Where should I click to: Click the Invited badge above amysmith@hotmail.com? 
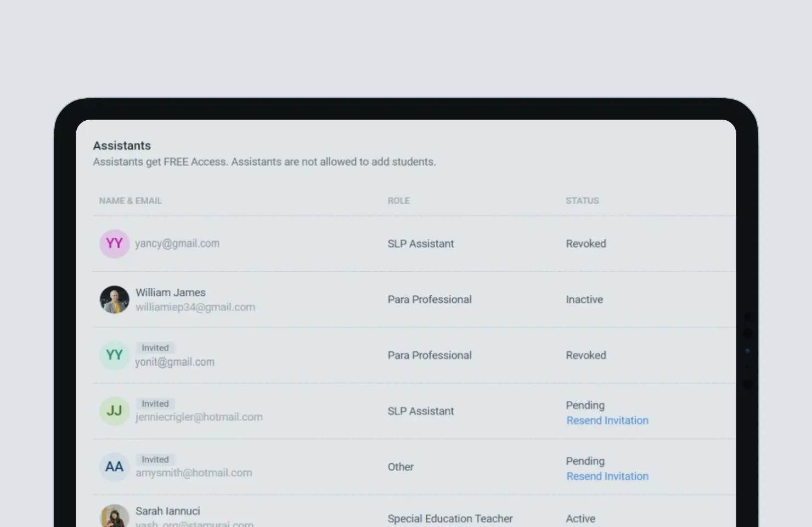click(x=155, y=459)
